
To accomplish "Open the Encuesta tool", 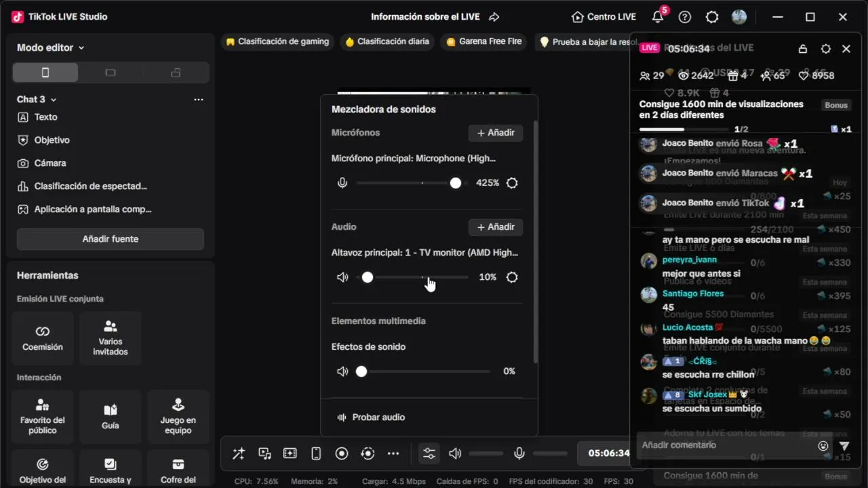I will (x=111, y=470).
